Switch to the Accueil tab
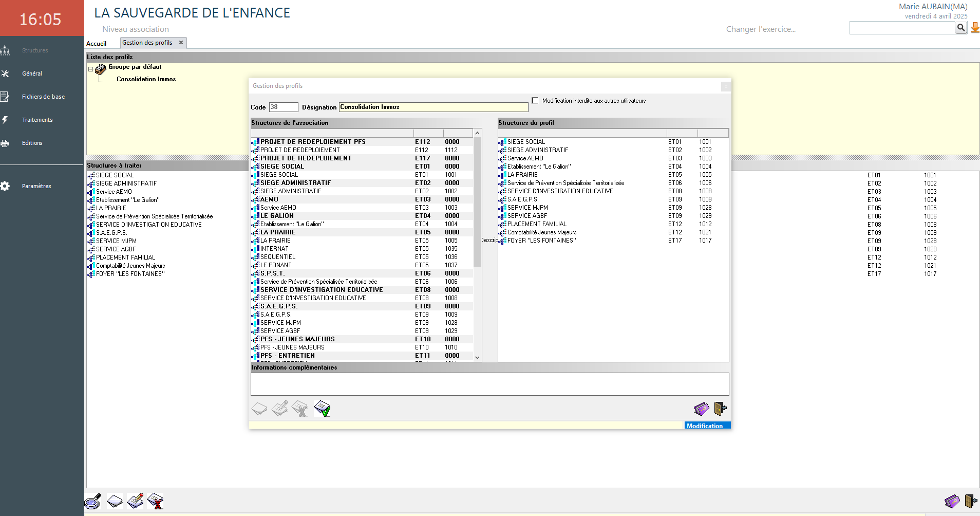980x516 pixels. pos(97,43)
